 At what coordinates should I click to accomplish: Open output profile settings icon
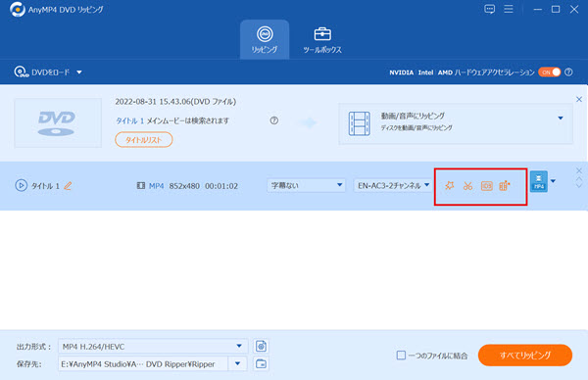click(261, 346)
